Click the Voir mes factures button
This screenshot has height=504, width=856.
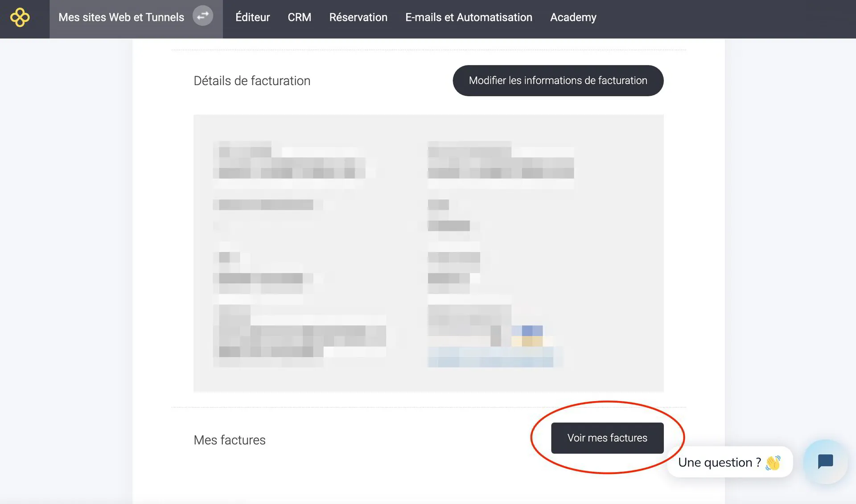607,438
